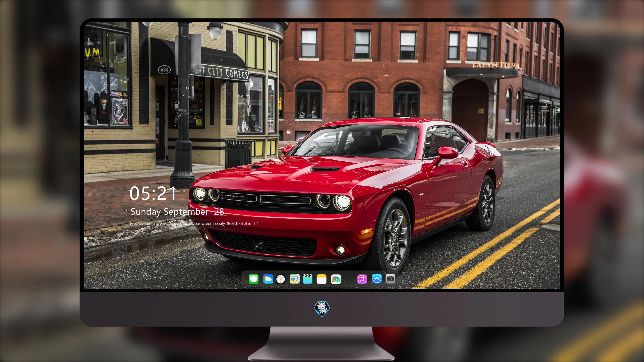Image resolution: width=644 pixels, height=362 pixels.
Task: Click the Bizhimi.CN wallpaper caption text
Action: (195, 223)
